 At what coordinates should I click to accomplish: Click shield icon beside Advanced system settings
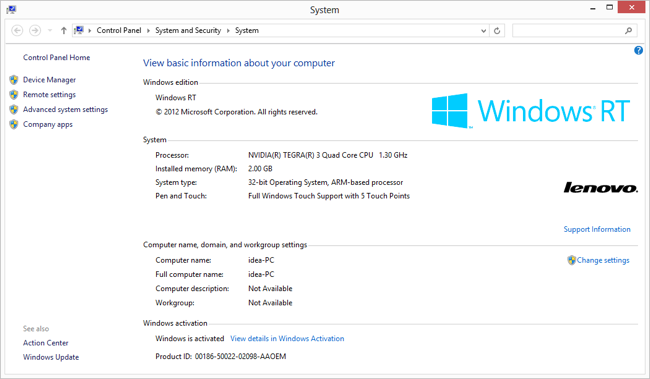coord(14,109)
